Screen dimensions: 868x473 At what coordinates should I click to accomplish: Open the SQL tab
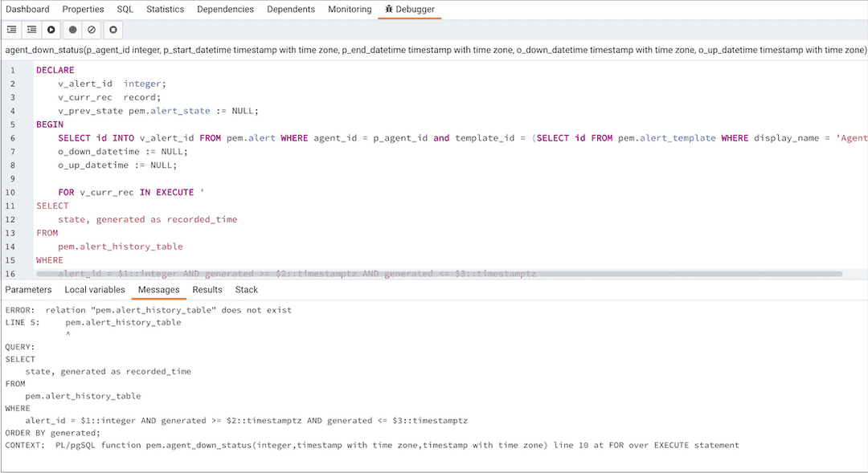pyautogui.click(x=125, y=10)
